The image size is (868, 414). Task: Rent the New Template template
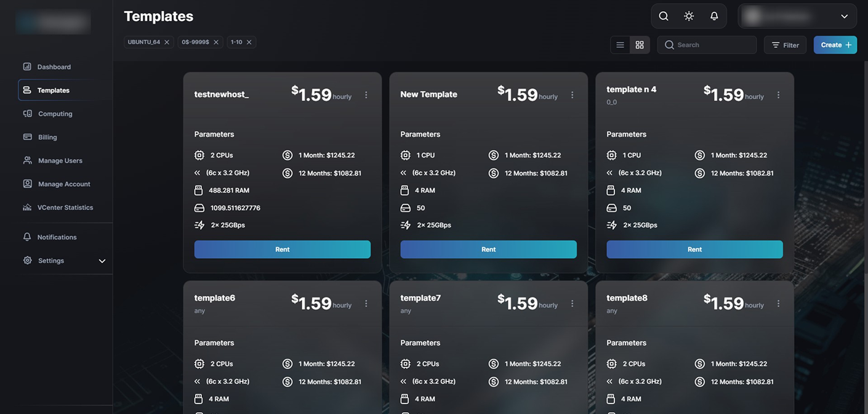pyautogui.click(x=489, y=250)
